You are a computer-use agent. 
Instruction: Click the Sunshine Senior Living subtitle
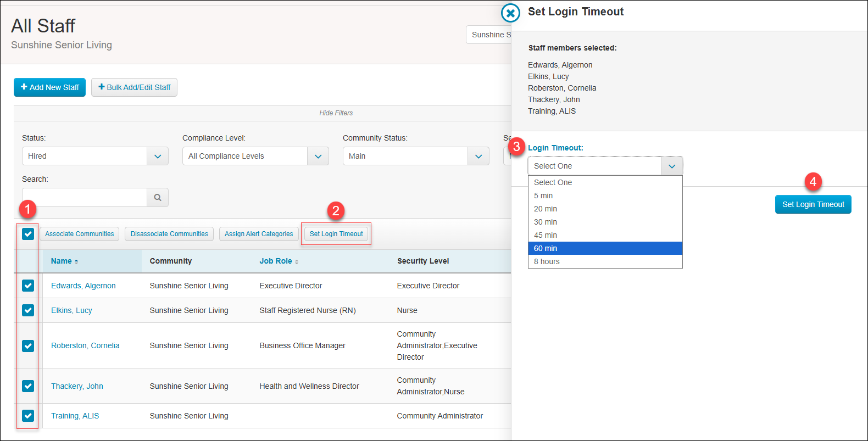(x=62, y=45)
